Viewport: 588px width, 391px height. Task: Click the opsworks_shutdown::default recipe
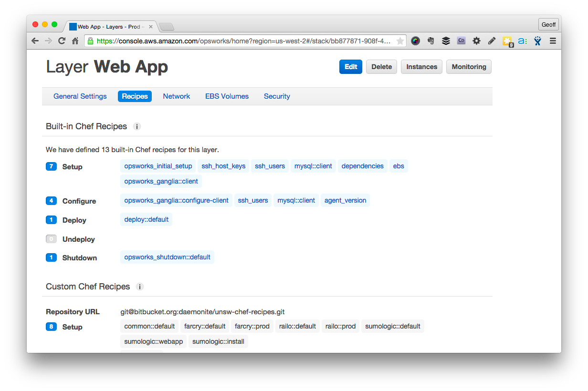point(168,257)
